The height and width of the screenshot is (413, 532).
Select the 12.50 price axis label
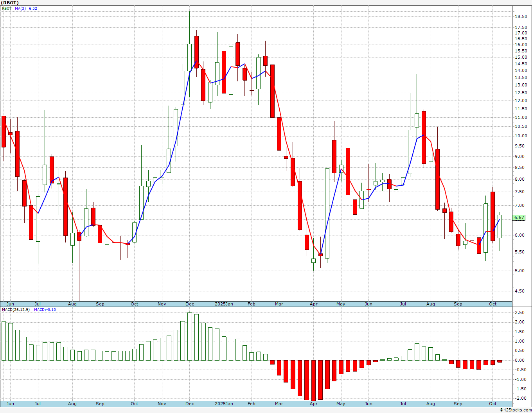tap(520, 93)
